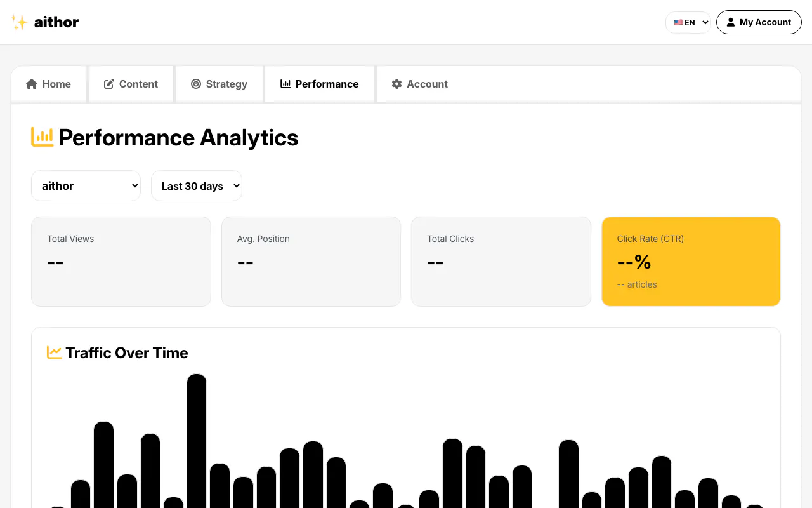
Task: Click the aithor brand name link
Action: pyautogui.click(x=56, y=23)
